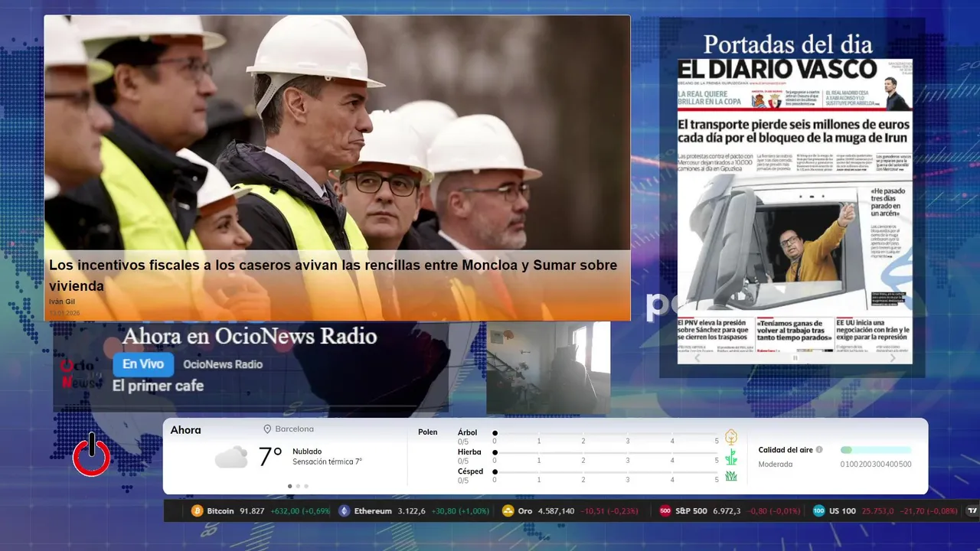Click the Bitcoin coin icon in ticker
Screen dimensions: 980x551
click(x=198, y=511)
